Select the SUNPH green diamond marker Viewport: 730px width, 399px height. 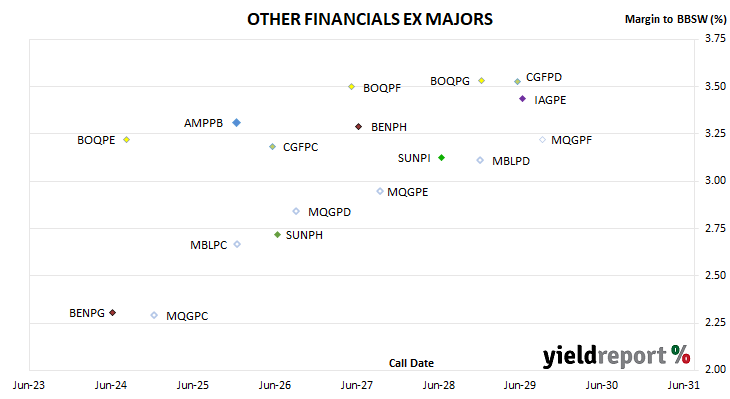277,235
